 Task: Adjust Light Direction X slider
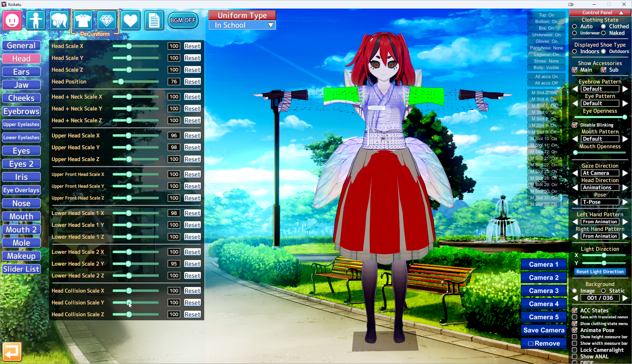604,255
